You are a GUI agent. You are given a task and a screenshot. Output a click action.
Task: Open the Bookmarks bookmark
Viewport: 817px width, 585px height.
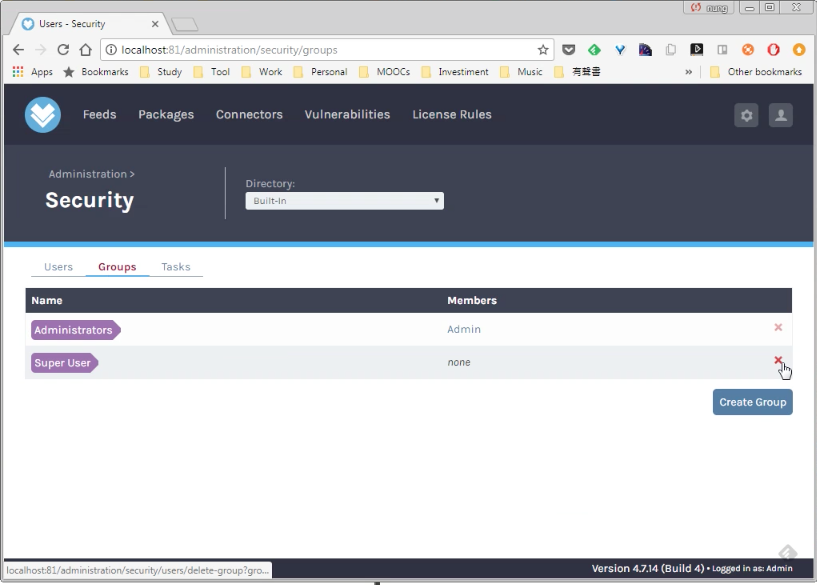[95, 72]
